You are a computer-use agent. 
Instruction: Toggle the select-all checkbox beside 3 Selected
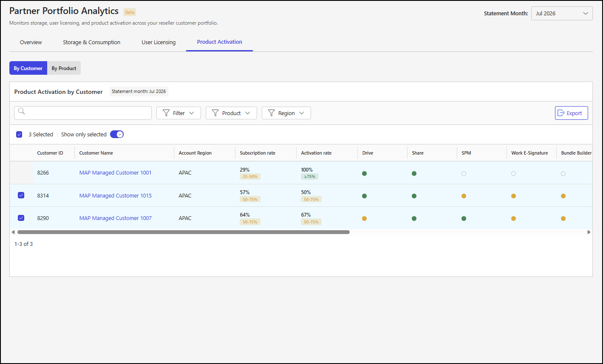click(x=19, y=134)
